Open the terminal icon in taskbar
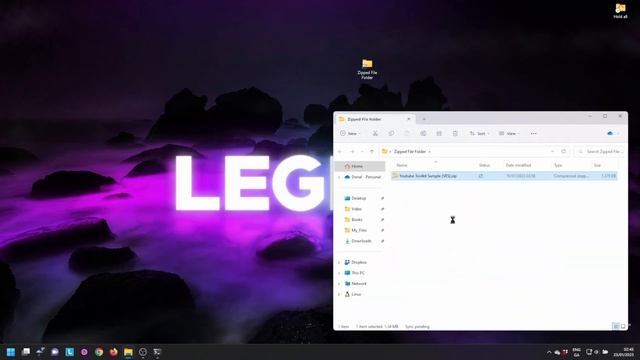 point(157,352)
